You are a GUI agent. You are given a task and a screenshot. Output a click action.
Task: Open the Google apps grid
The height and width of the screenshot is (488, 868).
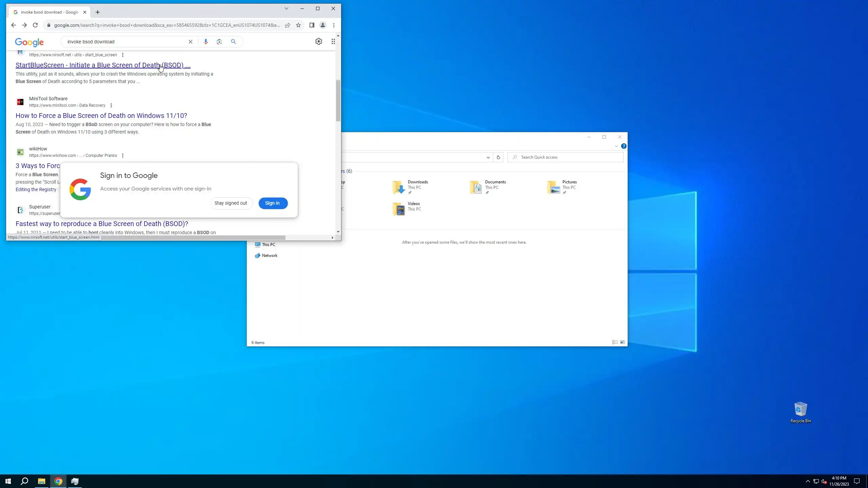[333, 41]
